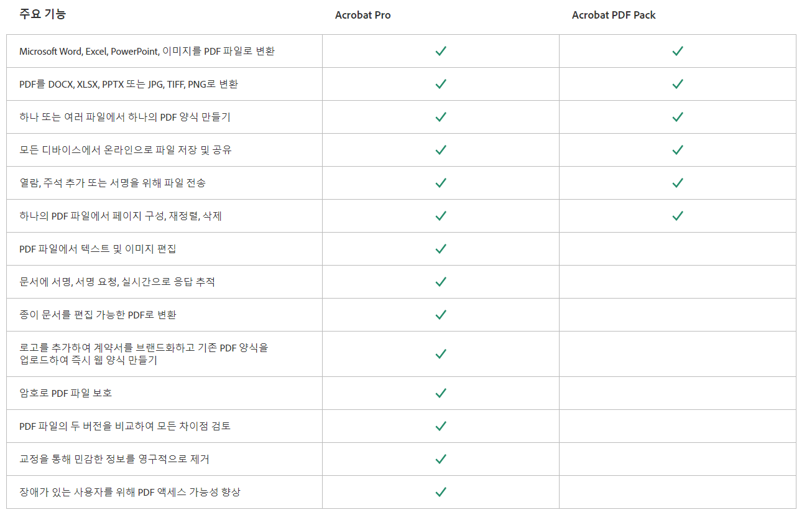Select the Acrobat PDF Pack column header

pos(614,15)
